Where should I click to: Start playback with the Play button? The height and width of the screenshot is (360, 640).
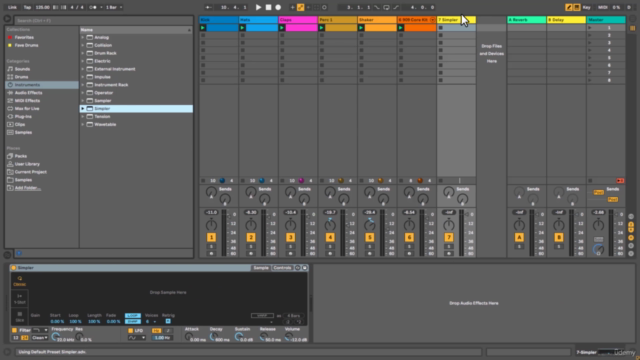click(258, 7)
